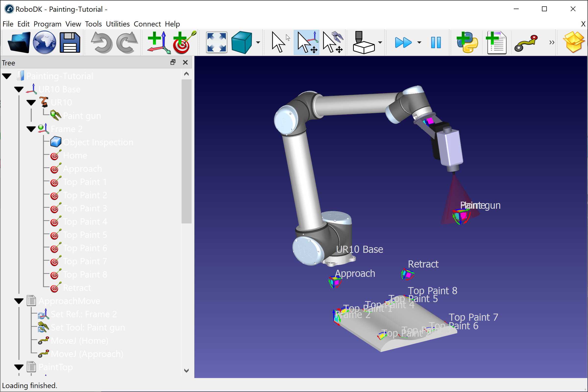Screen dimensions: 588x392
Task: Save the station with the floppy icon
Action: point(70,42)
